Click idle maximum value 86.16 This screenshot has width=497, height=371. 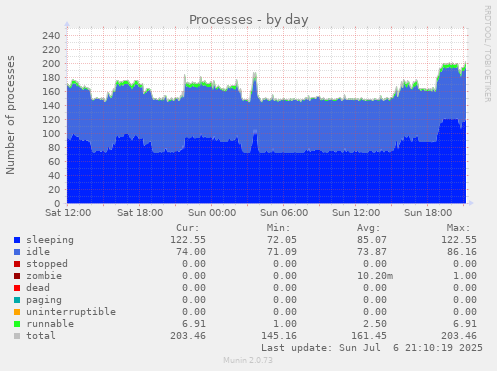click(462, 252)
